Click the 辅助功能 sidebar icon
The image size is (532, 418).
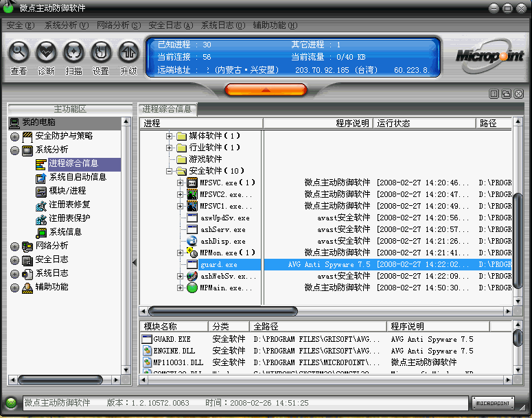[27, 288]
